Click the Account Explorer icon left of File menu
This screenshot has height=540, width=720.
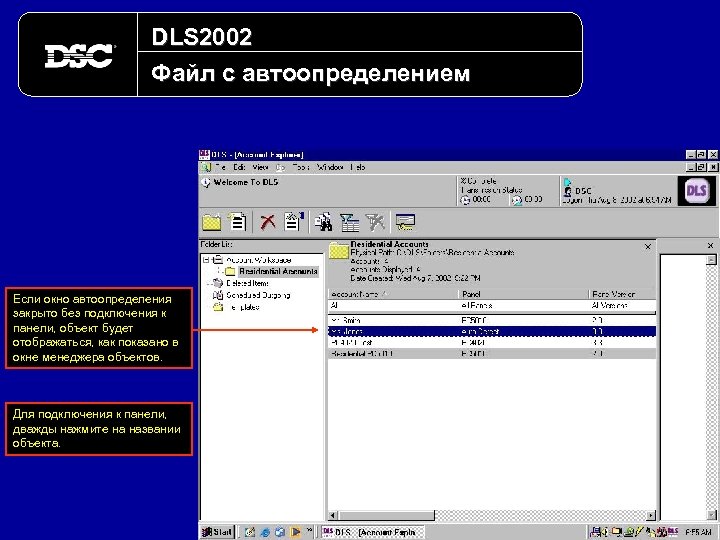[x=205, y=167]
